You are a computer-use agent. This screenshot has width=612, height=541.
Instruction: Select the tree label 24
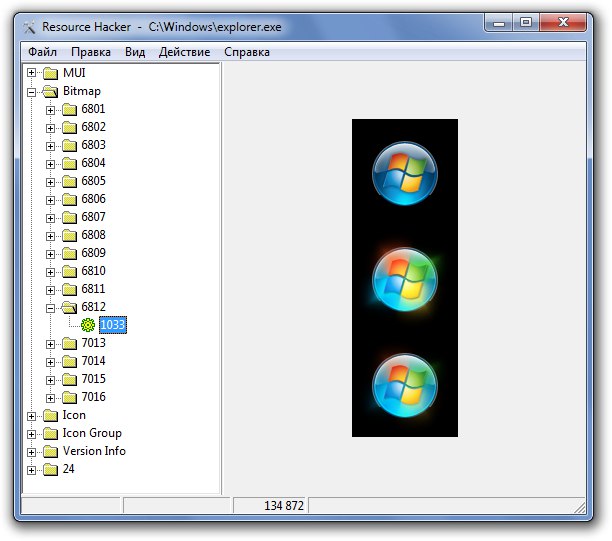68,469
